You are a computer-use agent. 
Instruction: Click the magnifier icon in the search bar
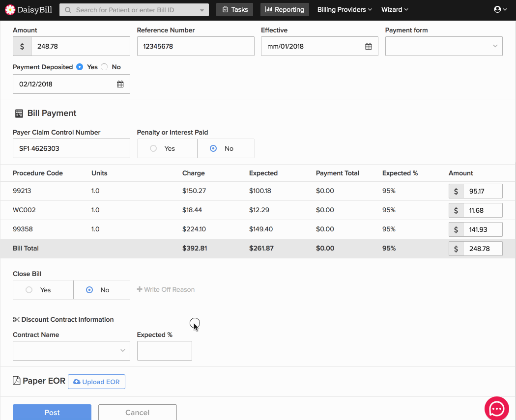pos(67,10)
